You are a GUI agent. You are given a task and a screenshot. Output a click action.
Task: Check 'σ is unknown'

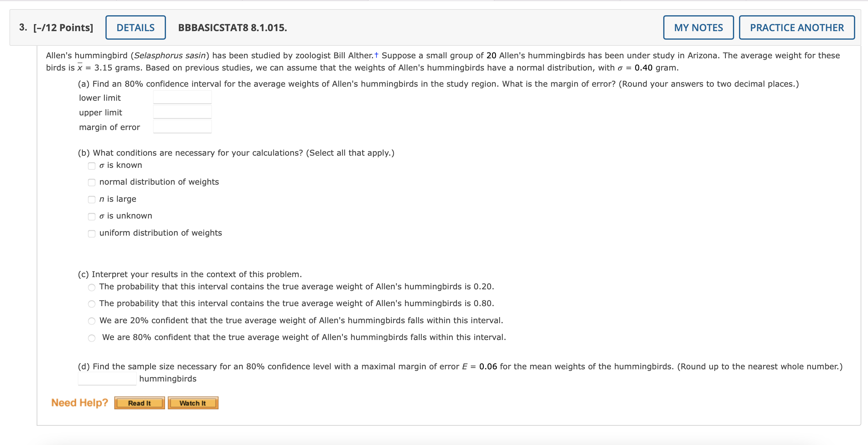point(91,217)
